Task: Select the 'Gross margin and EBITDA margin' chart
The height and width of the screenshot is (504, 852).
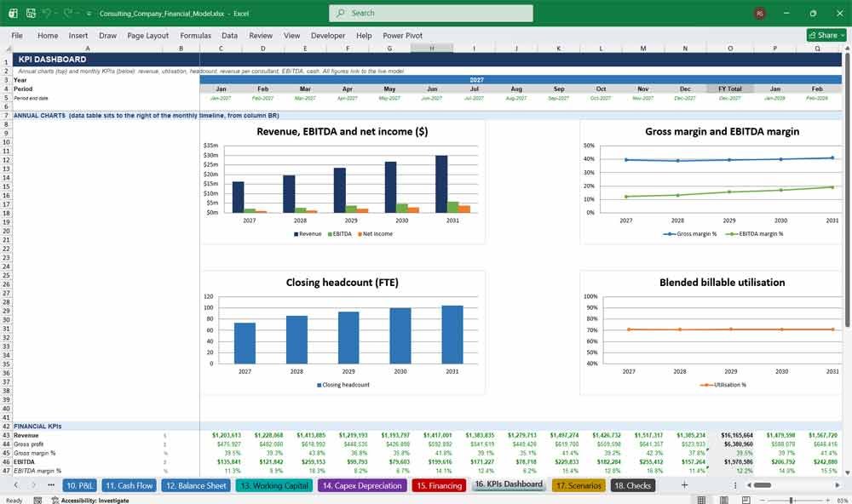Action: click(711, 182)
